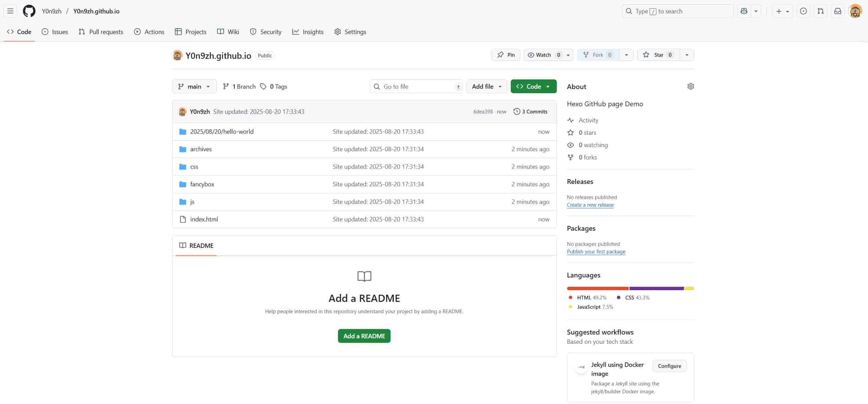Open the Projects tab
This screenshot has height=404, width=868.
click(x=191, y=32)
